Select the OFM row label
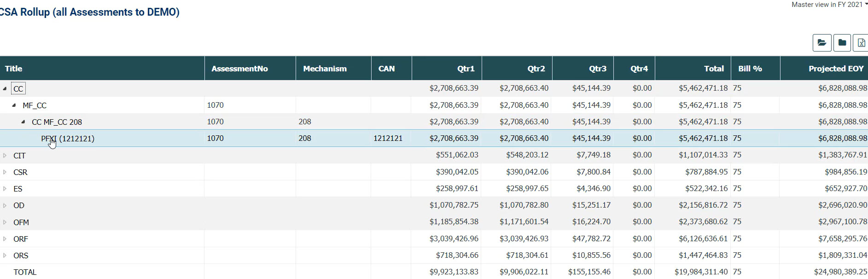Screen dimensions: 868x279 [21, 222]
